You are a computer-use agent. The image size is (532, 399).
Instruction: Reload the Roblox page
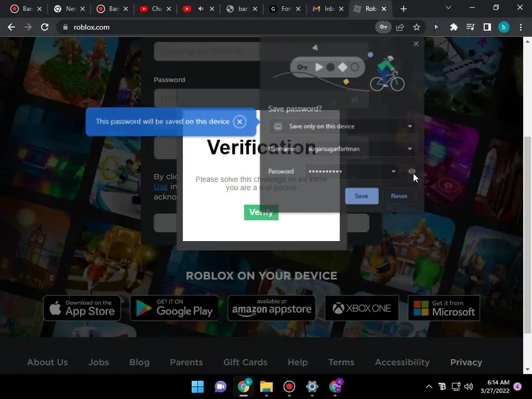(45, 27)
